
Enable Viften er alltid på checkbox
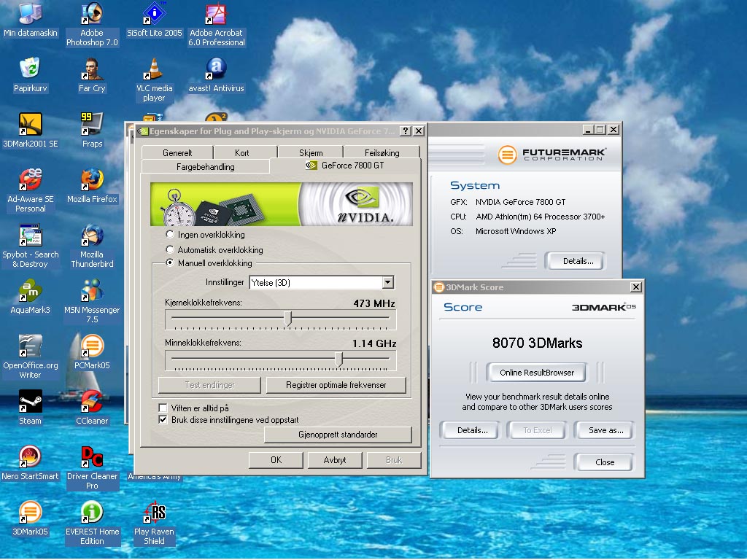(x=163, y=408)
